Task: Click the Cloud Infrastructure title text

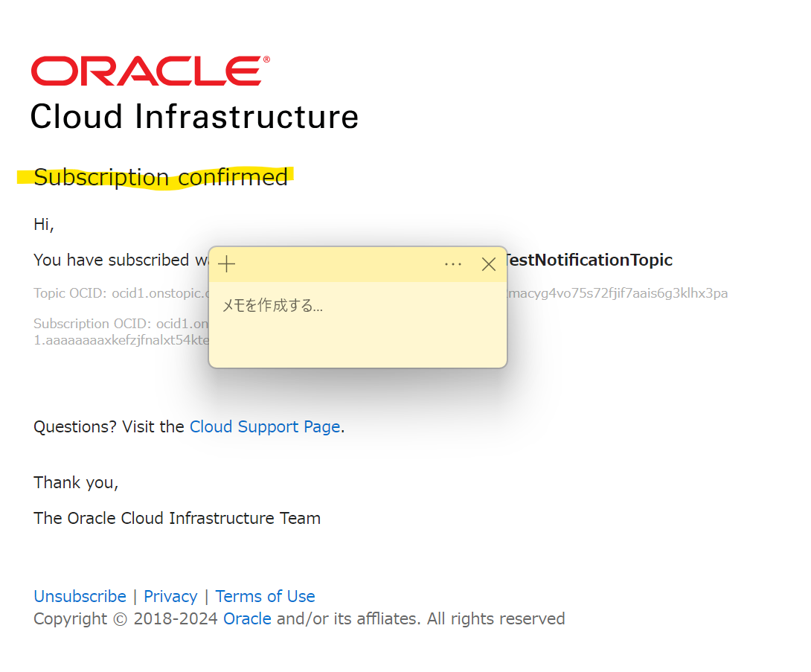Action: 194,116
